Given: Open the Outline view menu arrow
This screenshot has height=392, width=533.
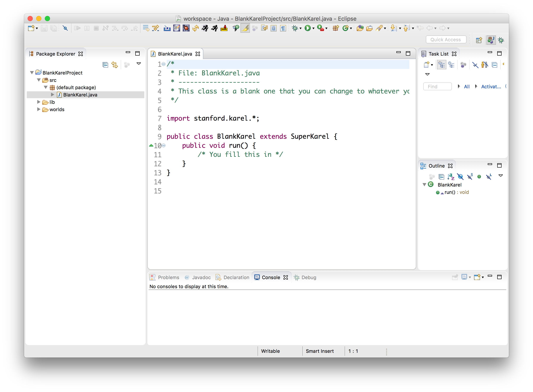Looking at the screenshot, I should tap(501, 176).
